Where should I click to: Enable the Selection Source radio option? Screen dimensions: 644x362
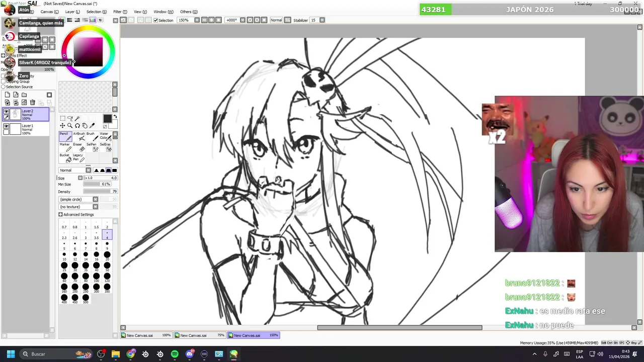tap(3, 87)
